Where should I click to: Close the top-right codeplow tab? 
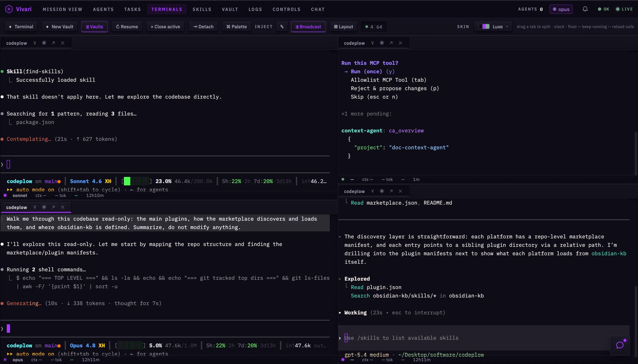[400, 43]
